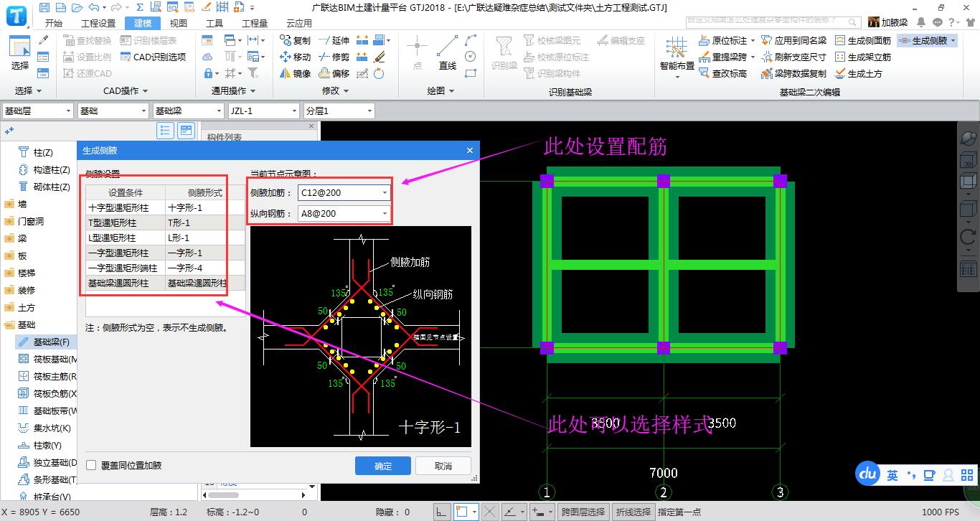Viewport: 980px width, 521px height.
Task: Click the Undo arrow icon
Action: click(x=93, y=8)
